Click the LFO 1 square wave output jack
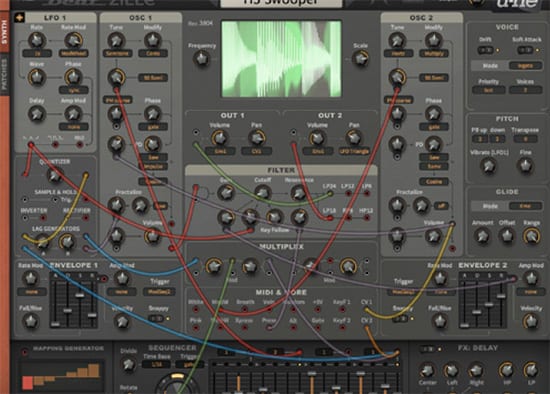The width and height of the screenshot is (550, 394). pos(55,145)
